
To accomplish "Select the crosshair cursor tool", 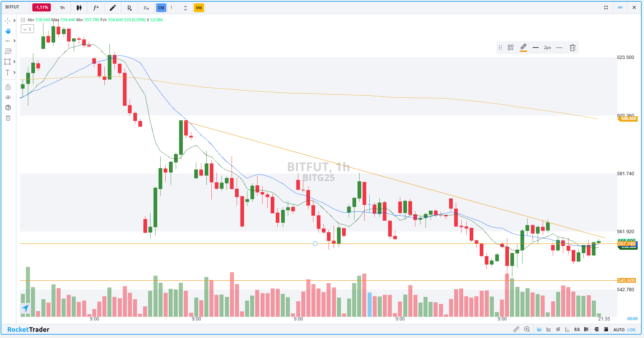I will click(x=7, y=20).
